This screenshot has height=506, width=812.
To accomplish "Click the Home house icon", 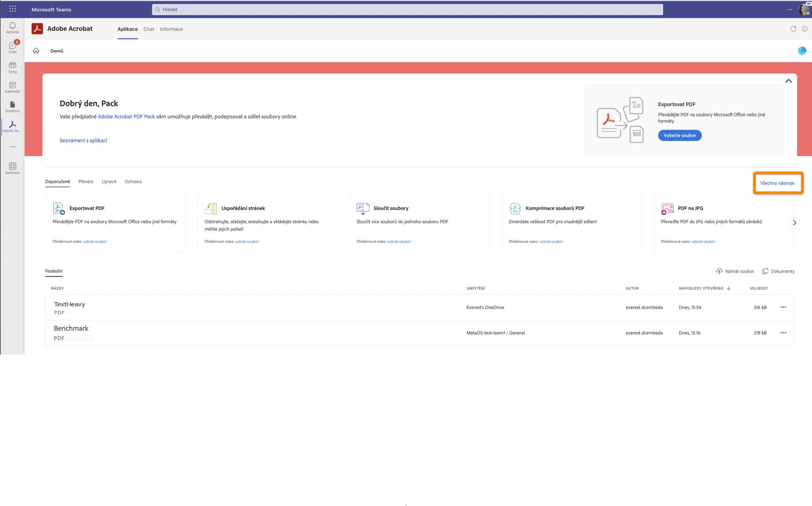I will (36, 51).
